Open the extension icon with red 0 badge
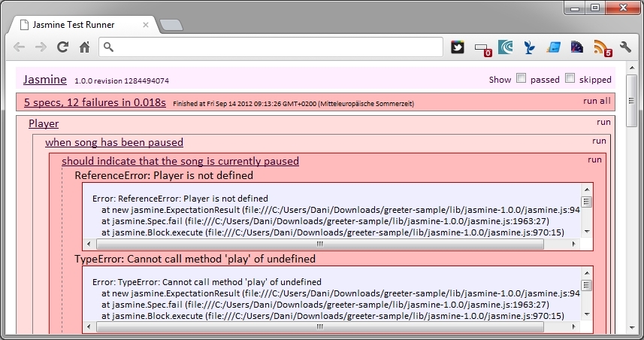Viewport: 644px width, 340px height. tap(483, 49)
